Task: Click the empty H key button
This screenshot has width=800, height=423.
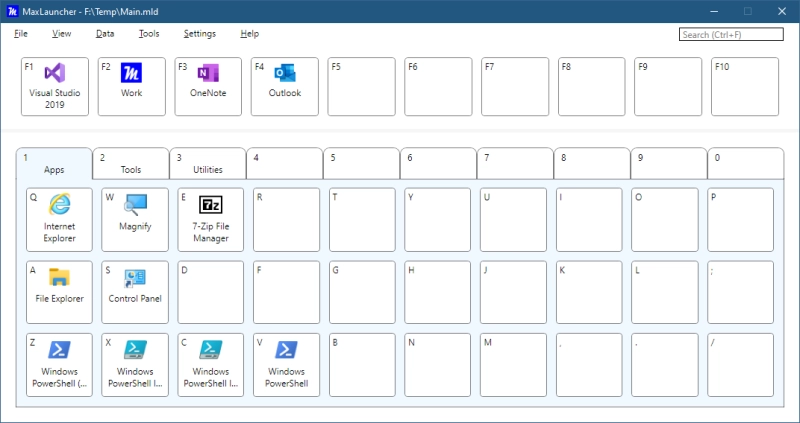Action: [x=438, y=292]
